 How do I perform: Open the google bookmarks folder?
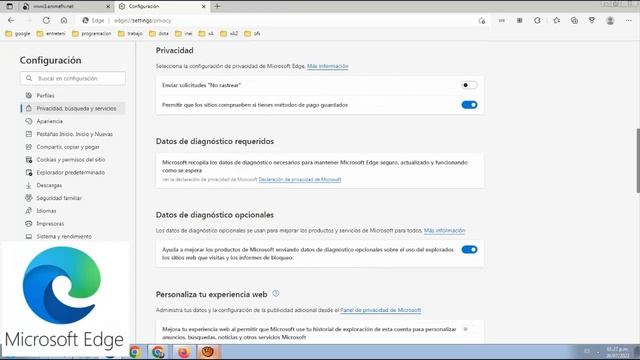18,33
